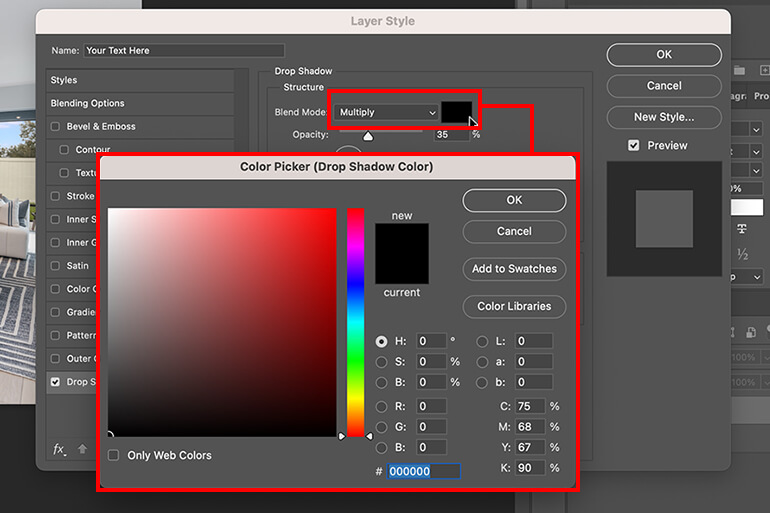770x513 pixels.
Task: Click Add to Swatches button
Action: (514, 269)
